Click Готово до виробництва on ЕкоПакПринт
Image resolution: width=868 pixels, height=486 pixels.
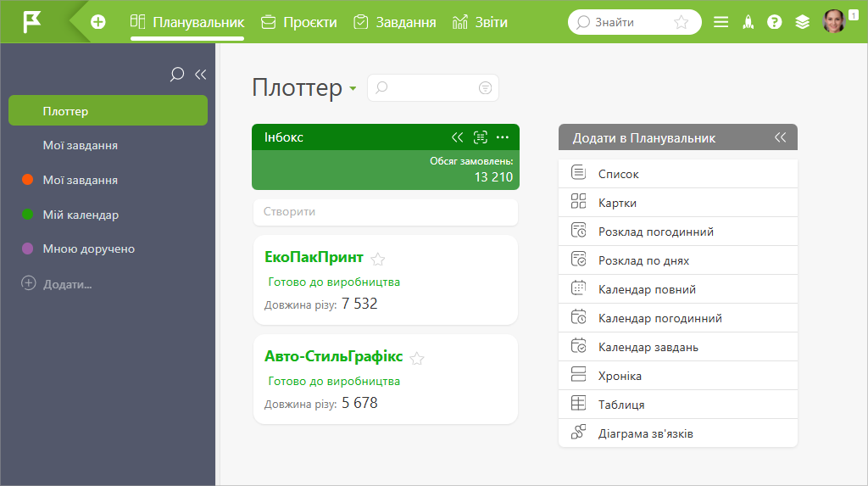pos(334,282)
